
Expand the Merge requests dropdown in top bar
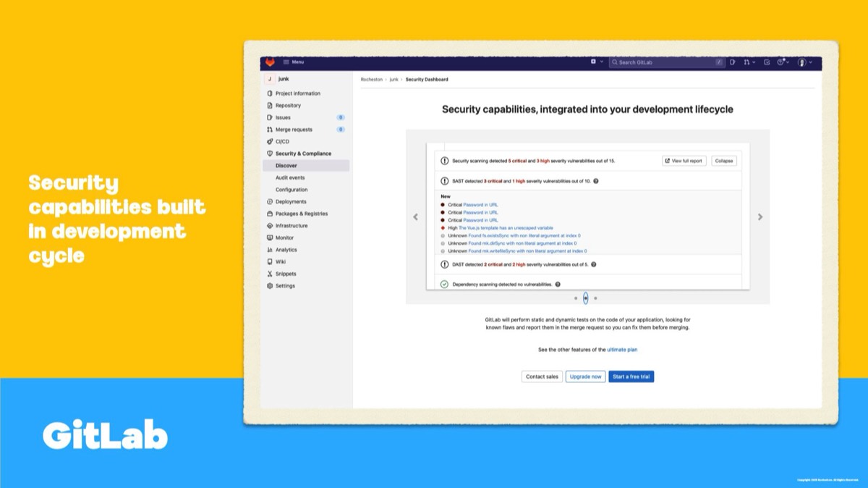pyautogui.click(x=749, y=62)
